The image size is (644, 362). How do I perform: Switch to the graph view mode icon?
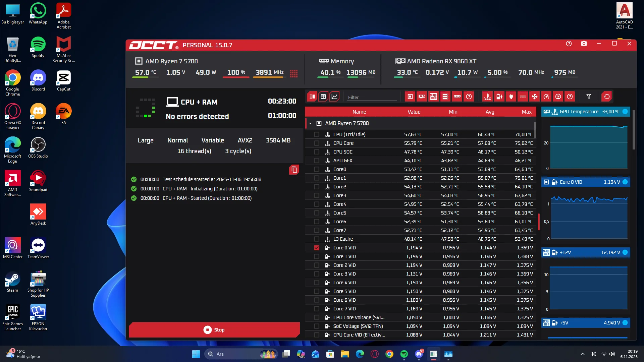point(334,97)
